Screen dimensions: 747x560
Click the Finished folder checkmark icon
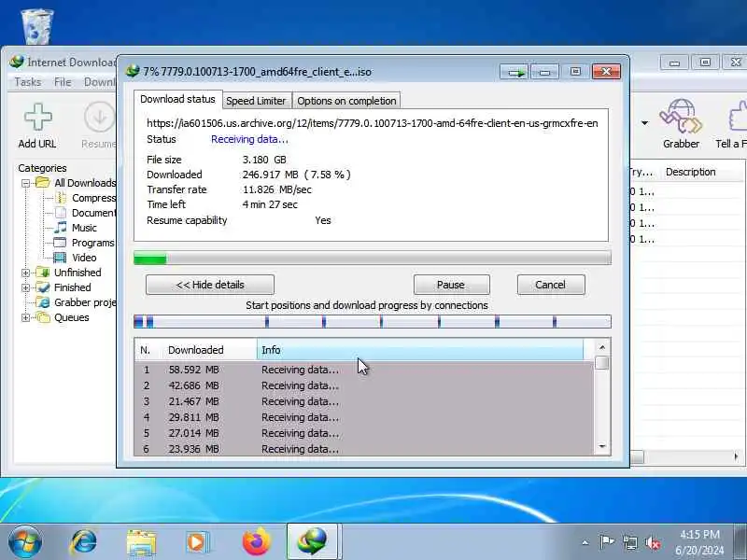coord(43,287)
